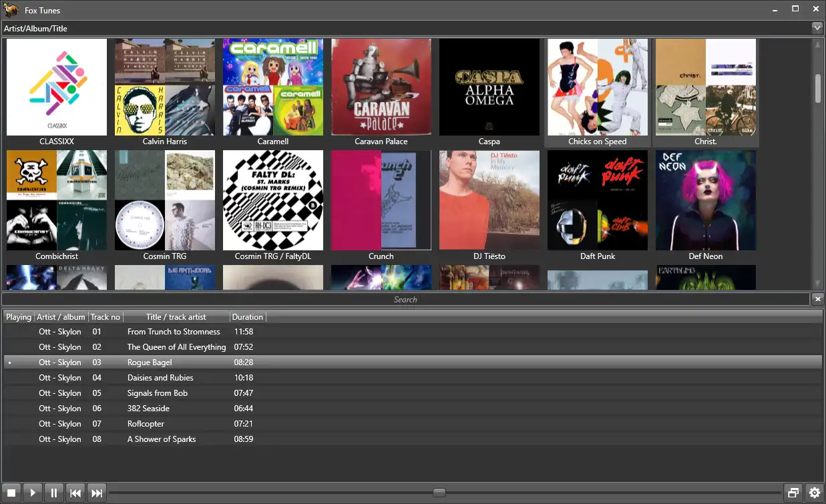
Task: Pause the current track
Action: coord(54,493)
